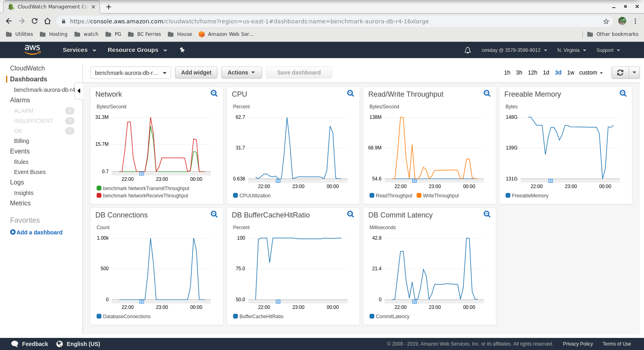The width and height of the screenshot is (644, 350).
Task: Click the Save dashboard button
Action: [x=299, y=72]
